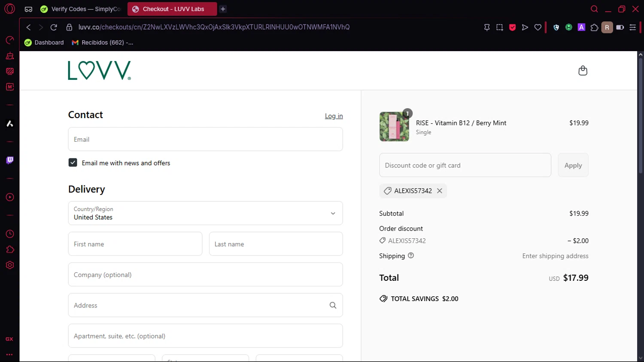Take a snapshot with capture icon
Viewport: 644px width, 362px height.
point(499,27)
